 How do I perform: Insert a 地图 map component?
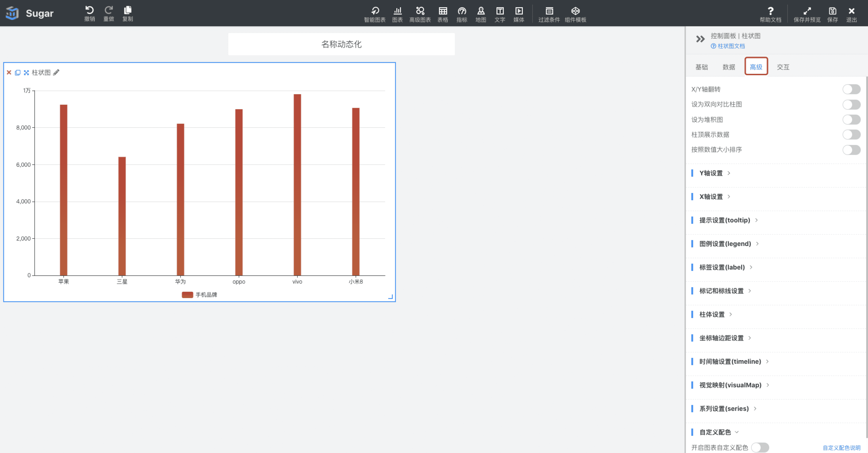[x=481, y=14]
